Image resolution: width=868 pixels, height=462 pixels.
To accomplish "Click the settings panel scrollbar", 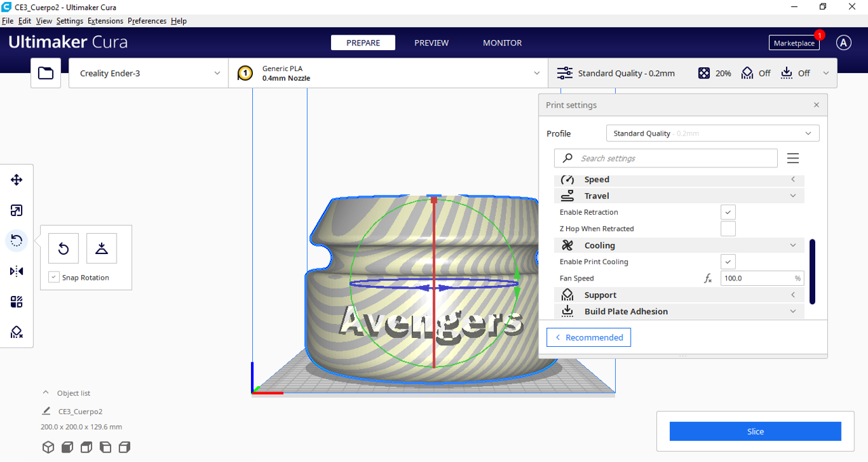I will pos(812,272).
